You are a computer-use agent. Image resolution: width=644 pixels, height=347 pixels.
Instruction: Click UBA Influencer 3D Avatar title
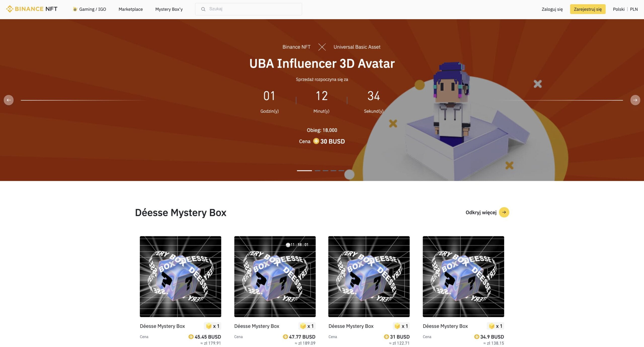(x=322, y=63)
